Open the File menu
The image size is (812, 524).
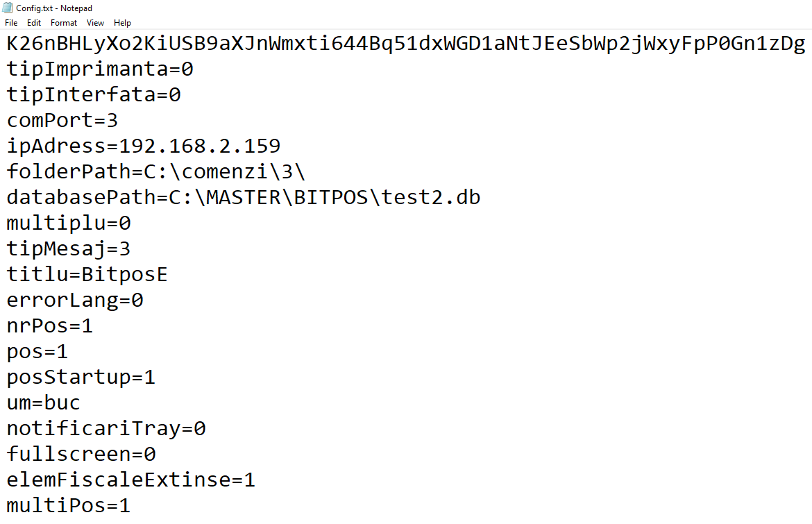pyautogui.click(x=11, y=23)
